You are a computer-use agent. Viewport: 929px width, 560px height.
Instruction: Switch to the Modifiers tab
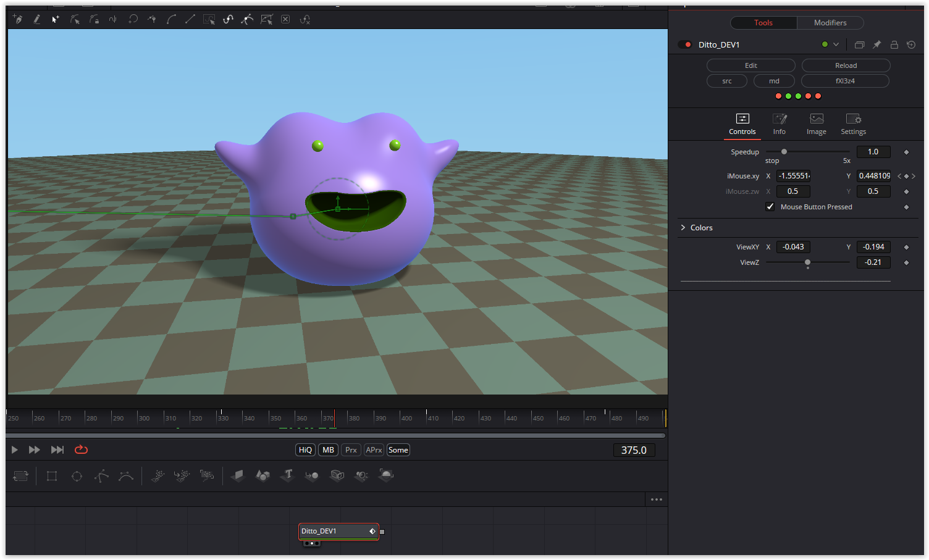click(x=830, y=23)
